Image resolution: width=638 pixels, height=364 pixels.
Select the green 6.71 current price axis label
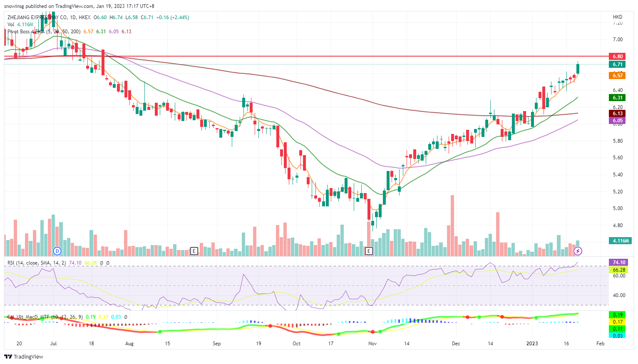(x=618, y=64)
